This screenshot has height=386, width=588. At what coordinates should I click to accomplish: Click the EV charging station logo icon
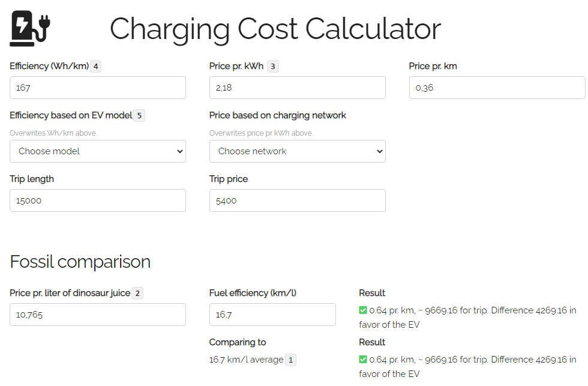(31, 29)
